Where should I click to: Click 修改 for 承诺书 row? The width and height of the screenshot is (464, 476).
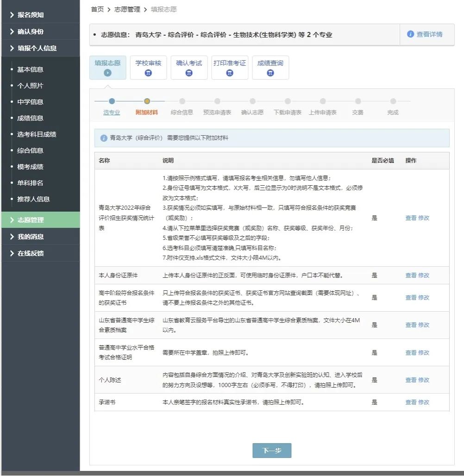click(424, 402)
